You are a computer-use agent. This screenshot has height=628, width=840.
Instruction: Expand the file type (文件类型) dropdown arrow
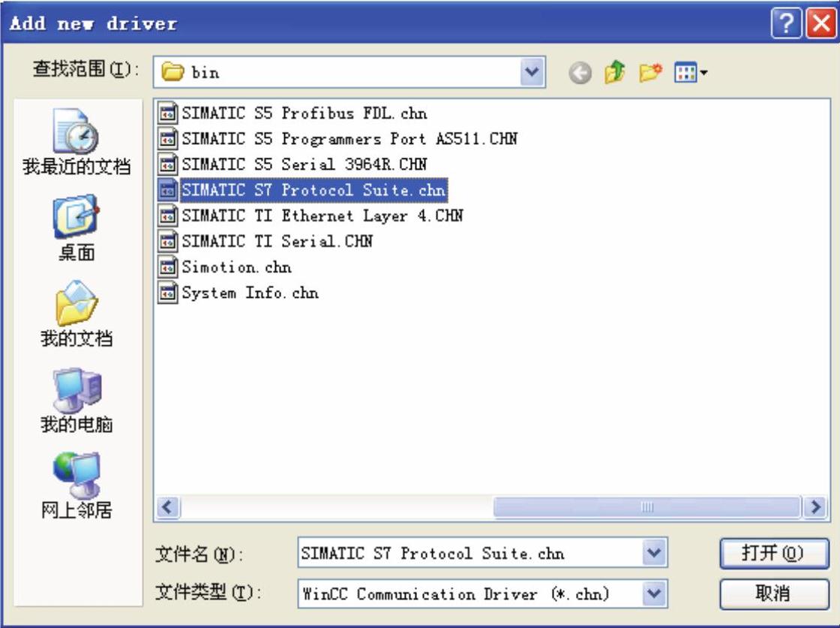point(654,593)
